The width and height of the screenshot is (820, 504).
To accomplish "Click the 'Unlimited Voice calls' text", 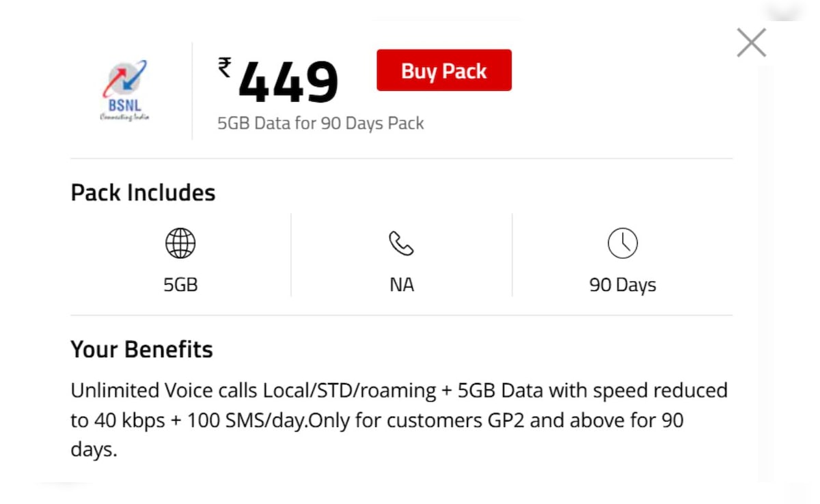I will click(164, 391).
